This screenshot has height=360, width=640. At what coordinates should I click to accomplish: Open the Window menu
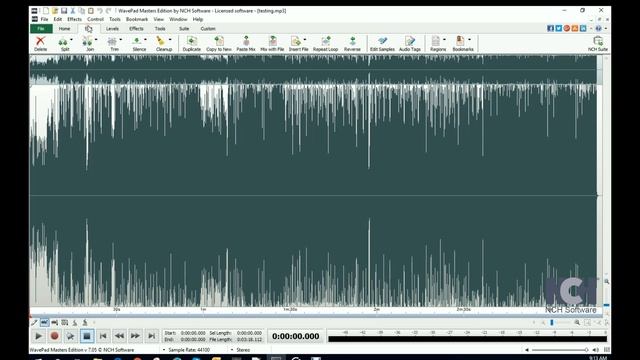178,19
